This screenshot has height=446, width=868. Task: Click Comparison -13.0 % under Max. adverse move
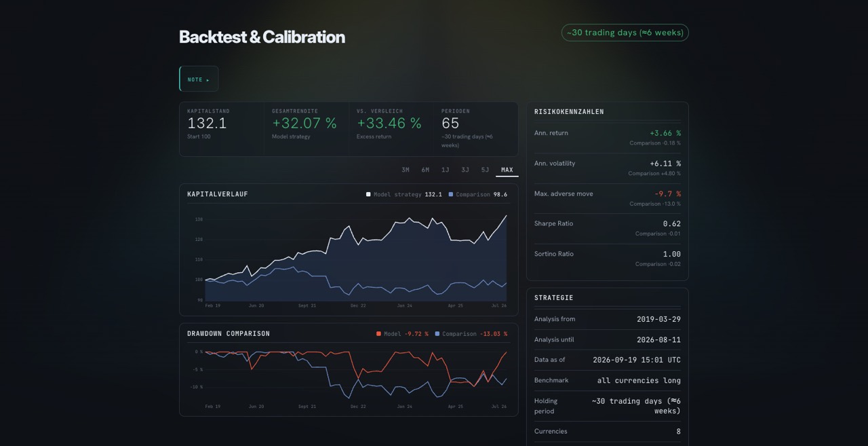pyautogui.click(x=655, y=204)
